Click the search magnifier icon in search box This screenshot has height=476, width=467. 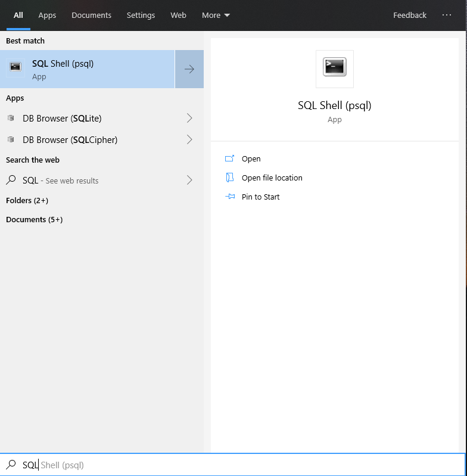coord(11,465)
